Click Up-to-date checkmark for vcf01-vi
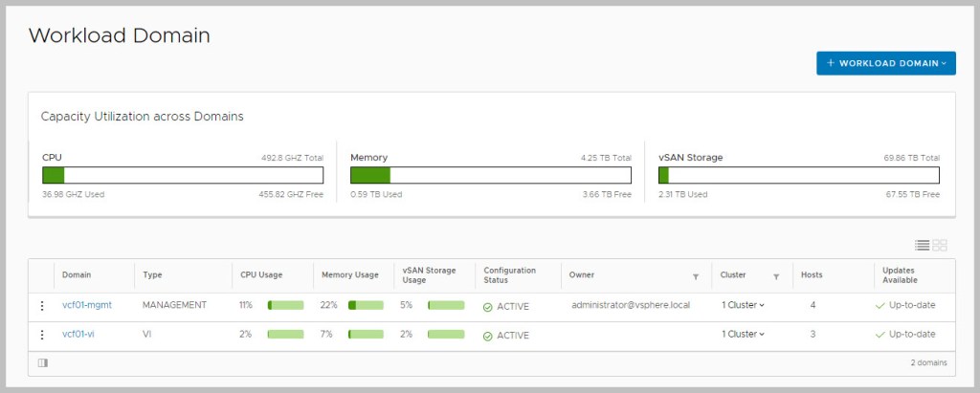Viewport: 980px width, 393px height. (880, 335)
